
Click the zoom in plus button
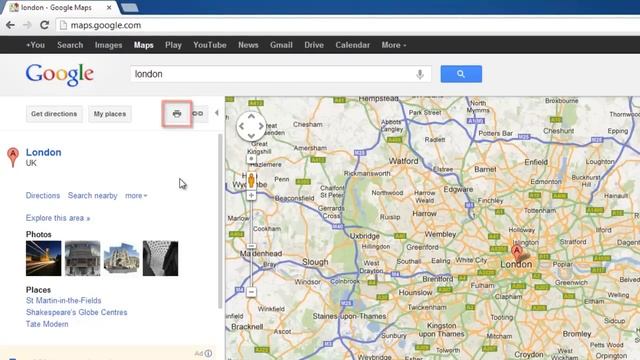pos(251,196)
